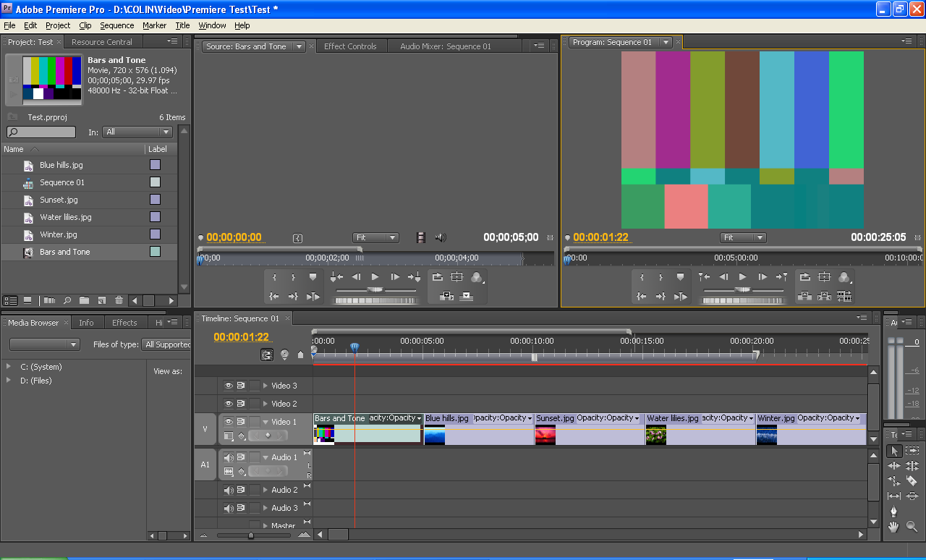Image resolution: width=926 pixels, height=560 pixels.
Task: Switch Project panel to Icon View
Action: pyautogui.click(x=27, y=300)
